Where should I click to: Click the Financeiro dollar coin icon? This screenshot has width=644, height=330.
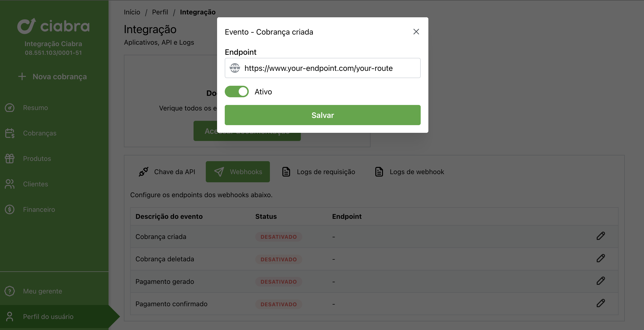(x=10, y=209)
